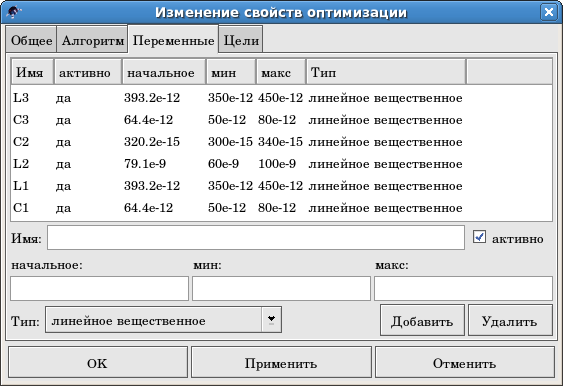The height and width of the screenshot is (386, 563).
Task: Select the C2 variable row
Action: click(282, 141)
